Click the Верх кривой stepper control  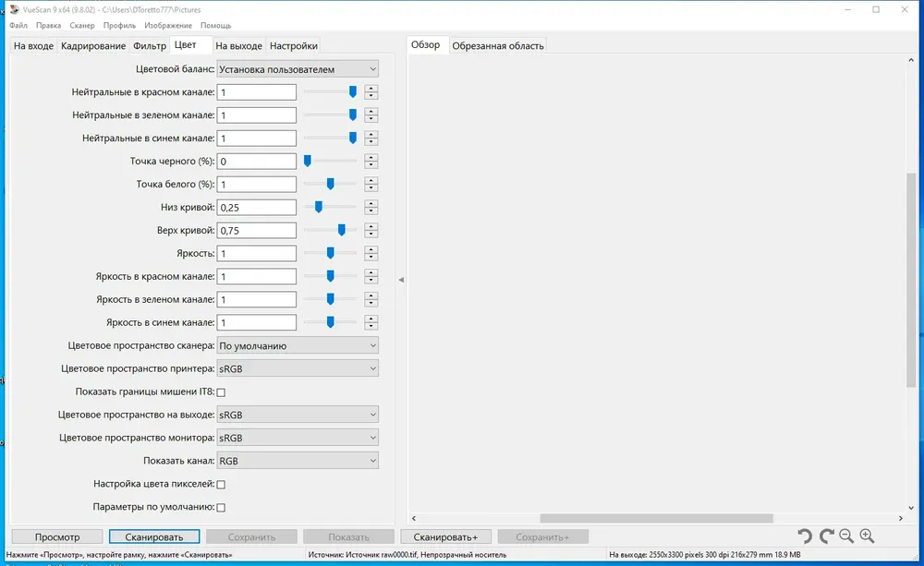(x=371, y=230)
